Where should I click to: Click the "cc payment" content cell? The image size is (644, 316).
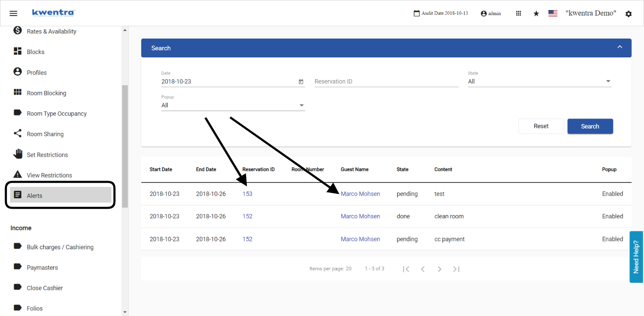coord(449,239)
